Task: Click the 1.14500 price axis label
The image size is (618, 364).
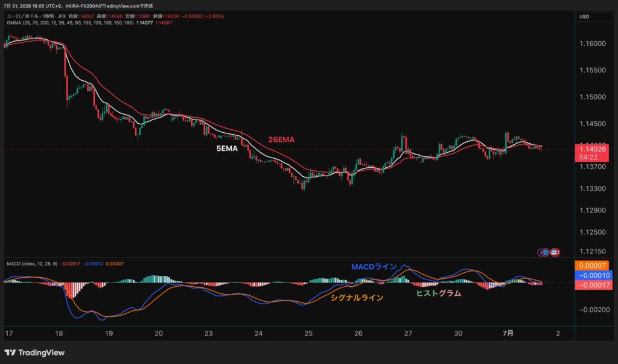Action: [593, 124]
